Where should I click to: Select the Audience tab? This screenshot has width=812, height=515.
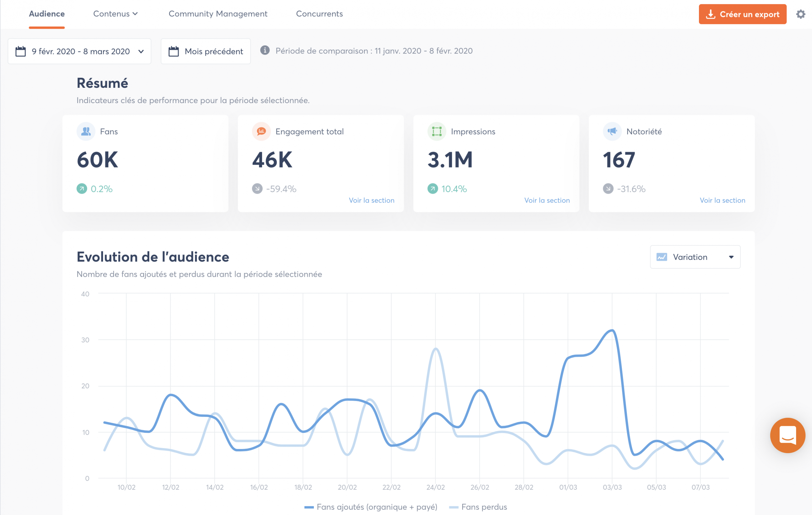pos(47,14)
